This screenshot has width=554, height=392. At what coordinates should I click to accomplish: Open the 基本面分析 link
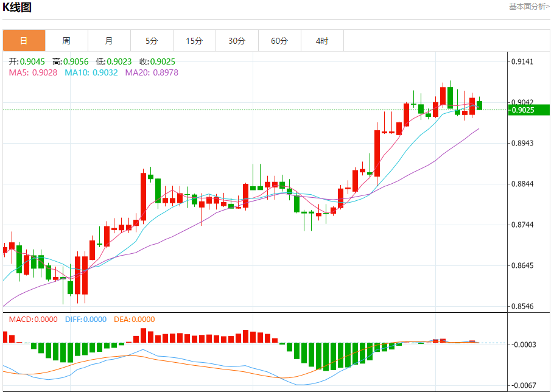529,6
